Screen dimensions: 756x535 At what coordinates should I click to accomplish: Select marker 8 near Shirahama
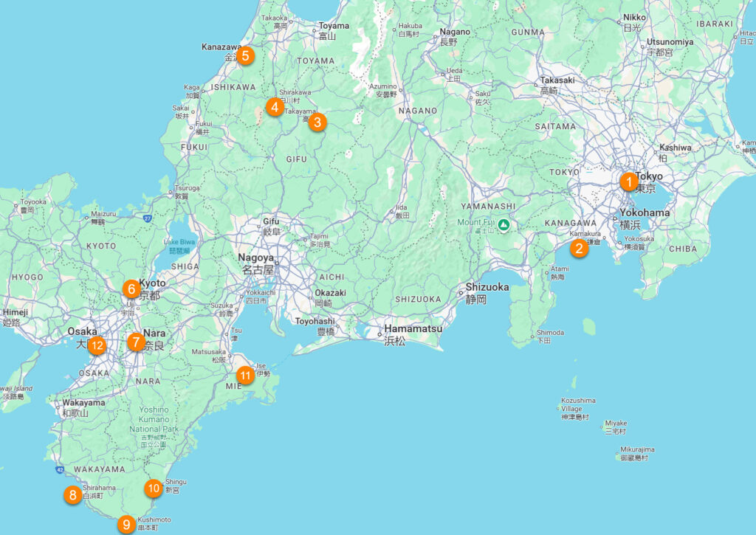point(72,495)
